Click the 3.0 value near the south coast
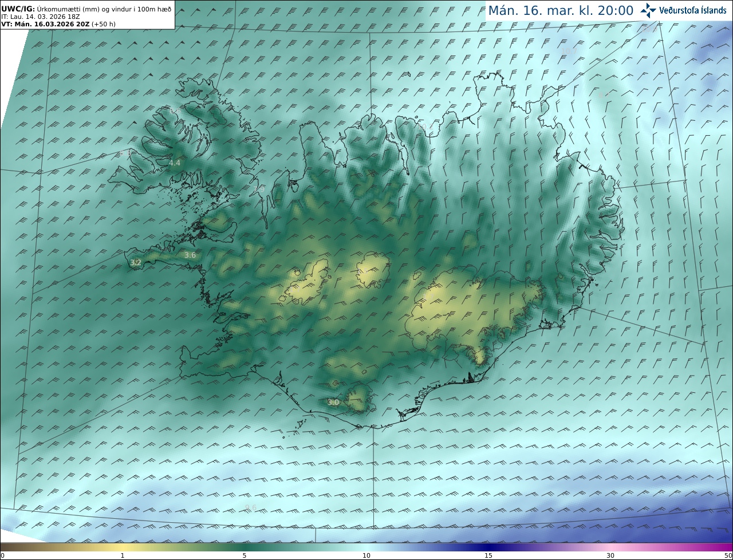This screenshot has width=733, height=560. (x=333, y=403)
